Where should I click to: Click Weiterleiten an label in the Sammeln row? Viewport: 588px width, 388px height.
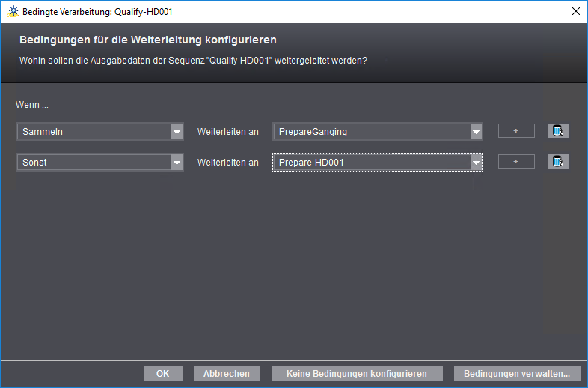[227, 132]
